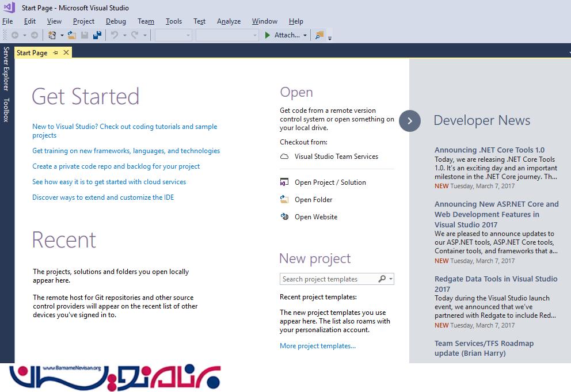The width and height of the screenshot is (571, 392).
Task: Click the Open Project / Solution icon
Action: click(x=284, y=182)
